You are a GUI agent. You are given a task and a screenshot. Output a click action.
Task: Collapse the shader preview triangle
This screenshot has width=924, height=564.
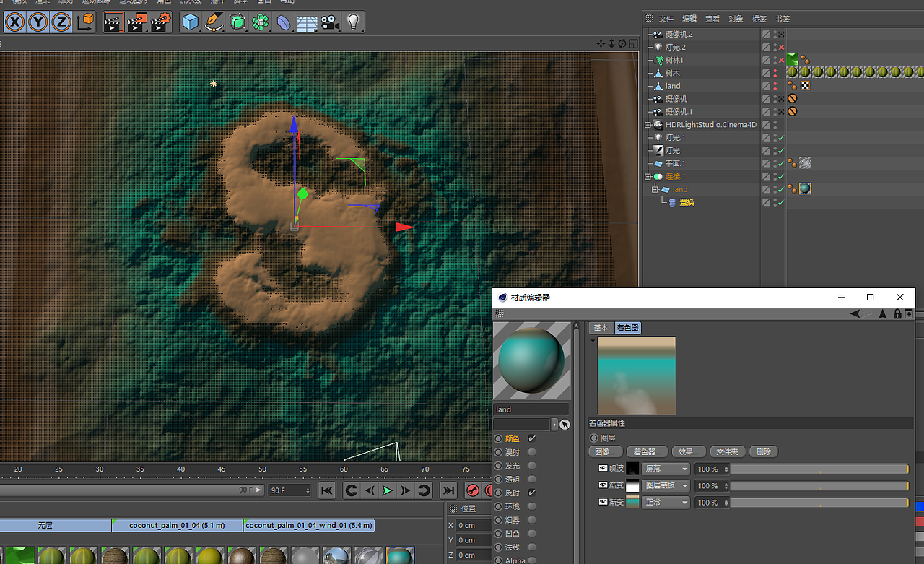[593, 340]
